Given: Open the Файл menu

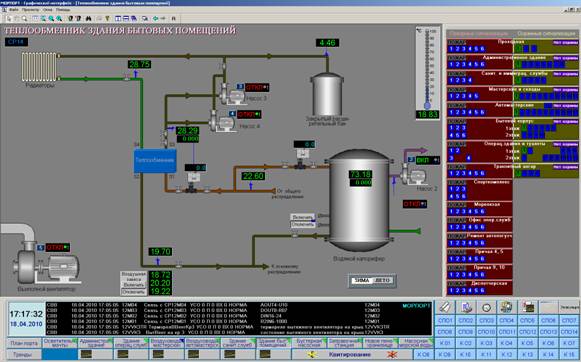Looking at the screenshot, I should tap(14, 10).
